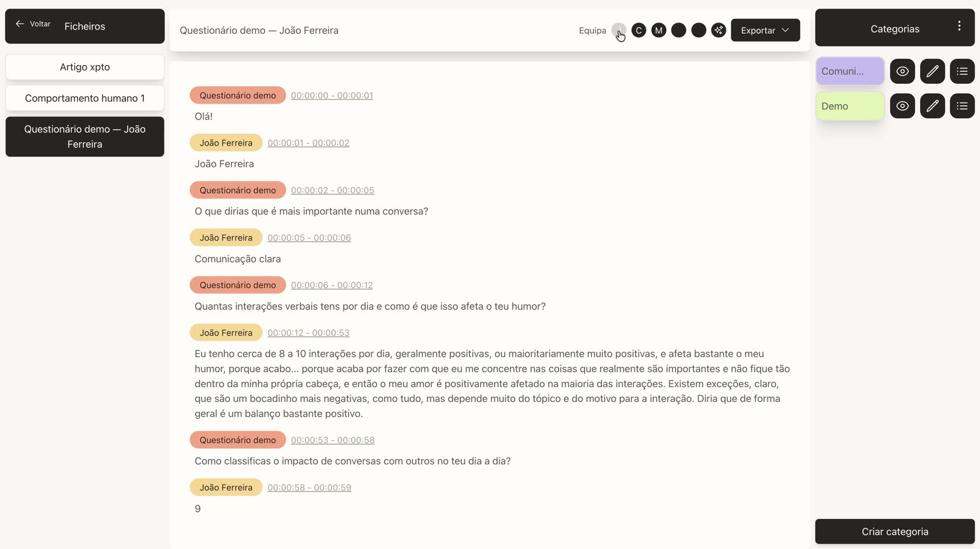Toggle visibility of Demo category
The image size is (980, 549).
pos(902,106)
